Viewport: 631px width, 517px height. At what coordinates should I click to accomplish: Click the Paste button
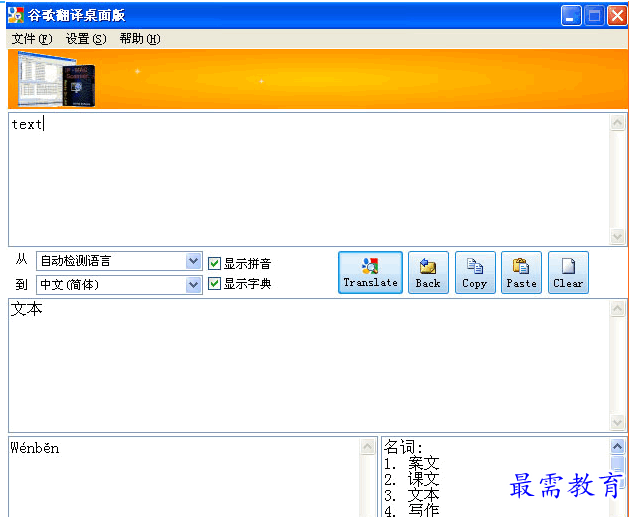(x=521, y=272)
